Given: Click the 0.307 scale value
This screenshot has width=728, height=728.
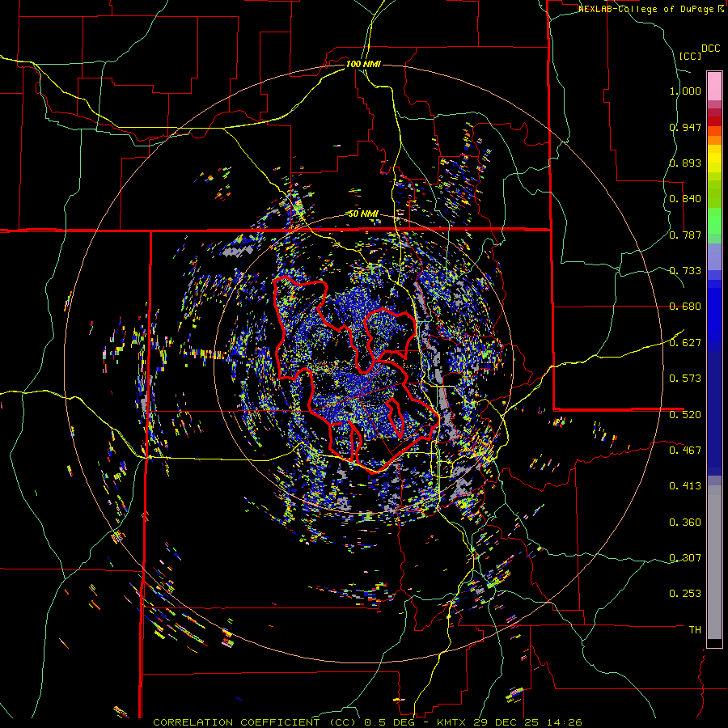Looking at the screenshot, I should pos(685,557).
